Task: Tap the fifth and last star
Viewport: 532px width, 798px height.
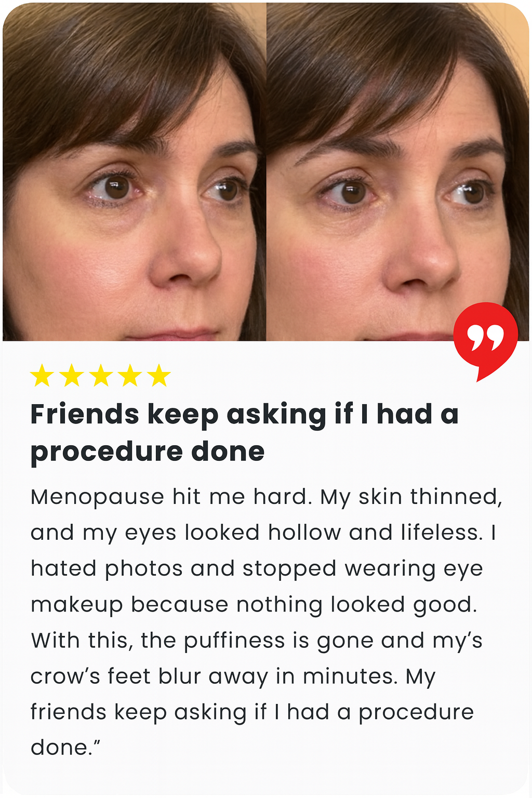Action: pos(159,375)
